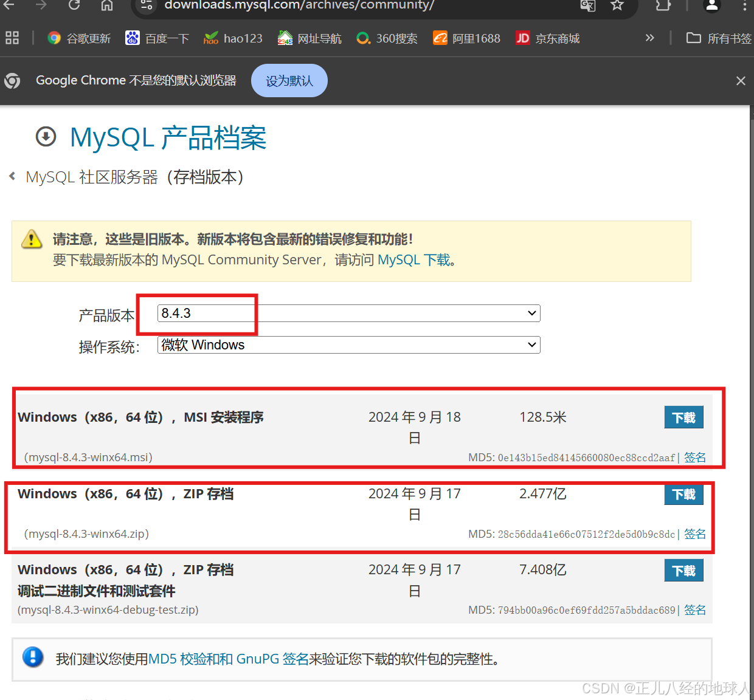Open 签名 link for the debug-test zip
The width and height of the screenshot is (754, 700).
tap(695, 610)
